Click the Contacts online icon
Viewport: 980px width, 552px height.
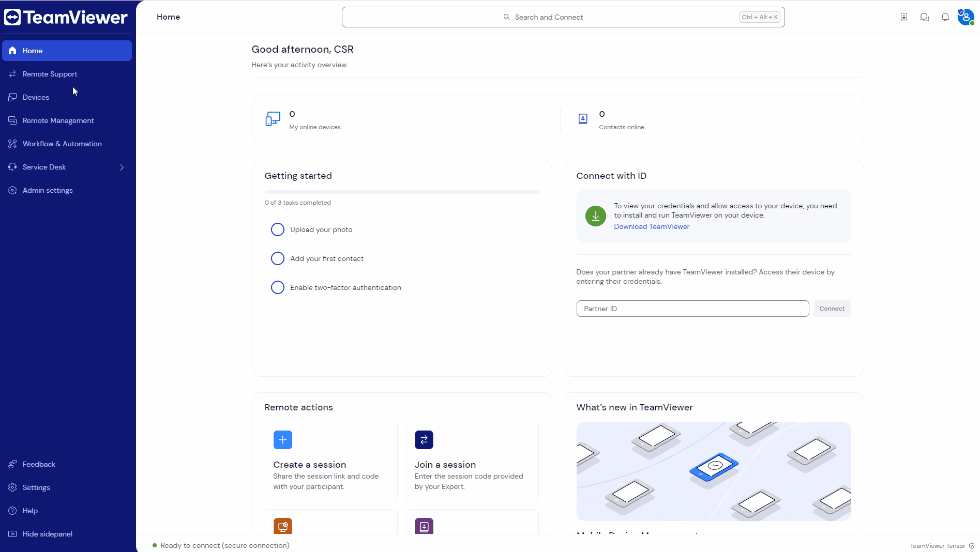tap(583, 119)
